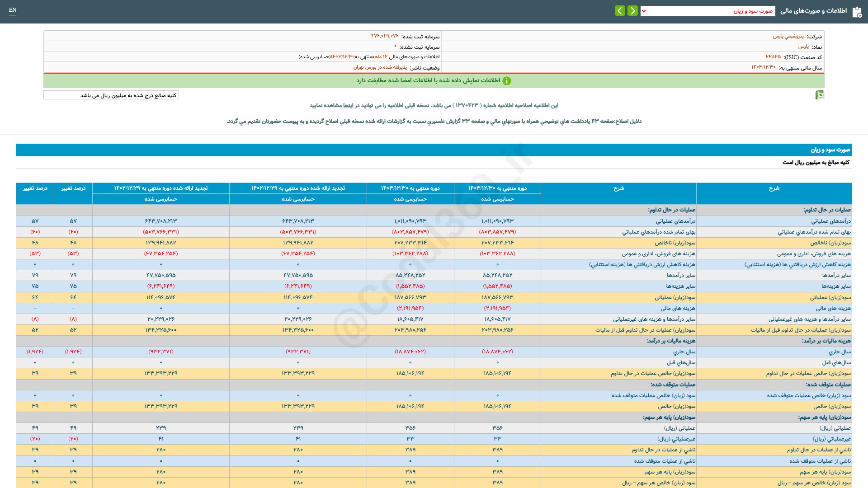Image resolution: width=868 pixels, height=488 pixels.
Task: Export the table using the Excel icon
Action: [820, 95]
